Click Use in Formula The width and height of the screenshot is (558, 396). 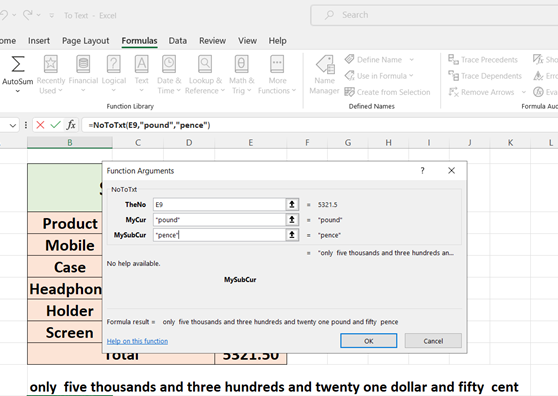[x=379, y=76]
